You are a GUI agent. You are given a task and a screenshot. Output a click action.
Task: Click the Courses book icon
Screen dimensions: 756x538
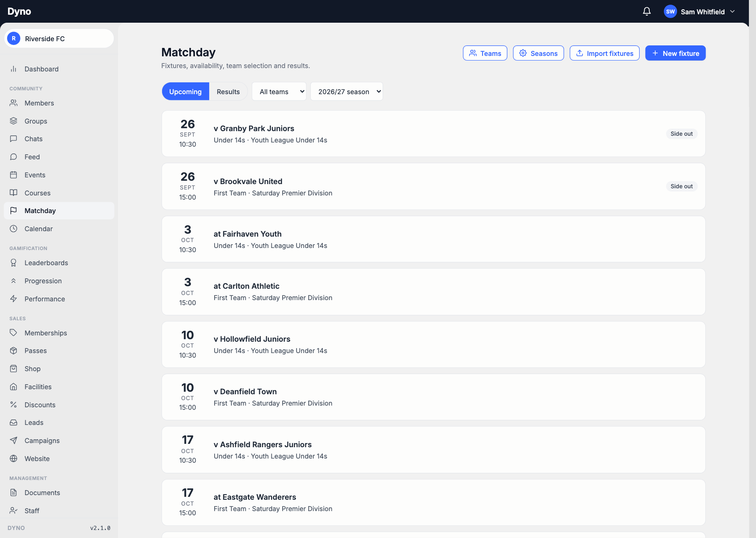pyautogui.click(x=13, y=193)
